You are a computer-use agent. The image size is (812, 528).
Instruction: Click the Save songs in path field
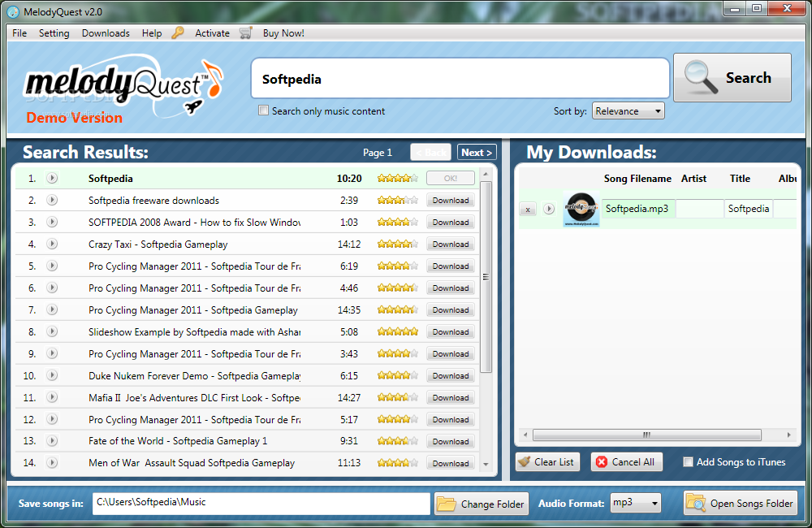point(261,503)
